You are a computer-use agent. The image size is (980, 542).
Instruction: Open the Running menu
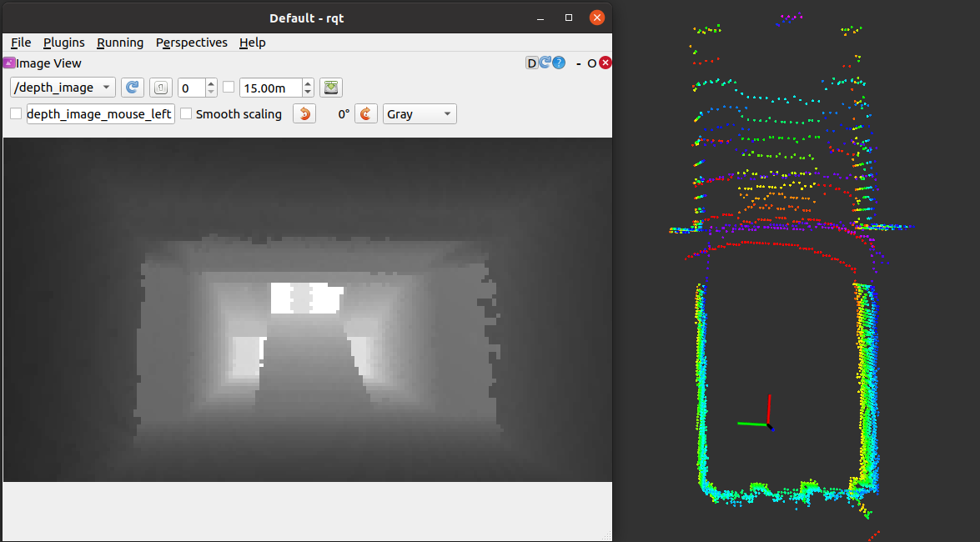tap(120, 43)
